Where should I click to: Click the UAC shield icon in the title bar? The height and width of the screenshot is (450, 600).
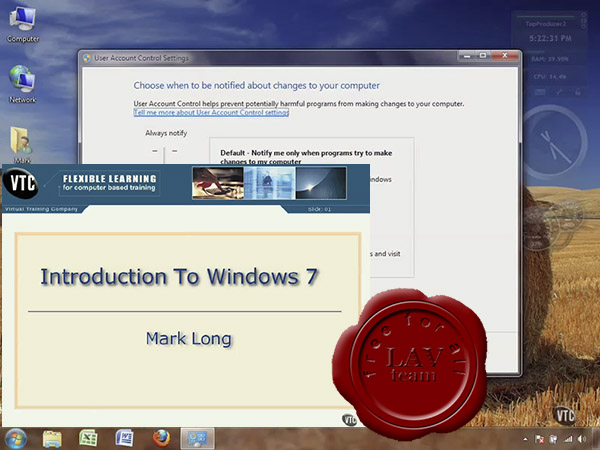(x=87, y=58)
